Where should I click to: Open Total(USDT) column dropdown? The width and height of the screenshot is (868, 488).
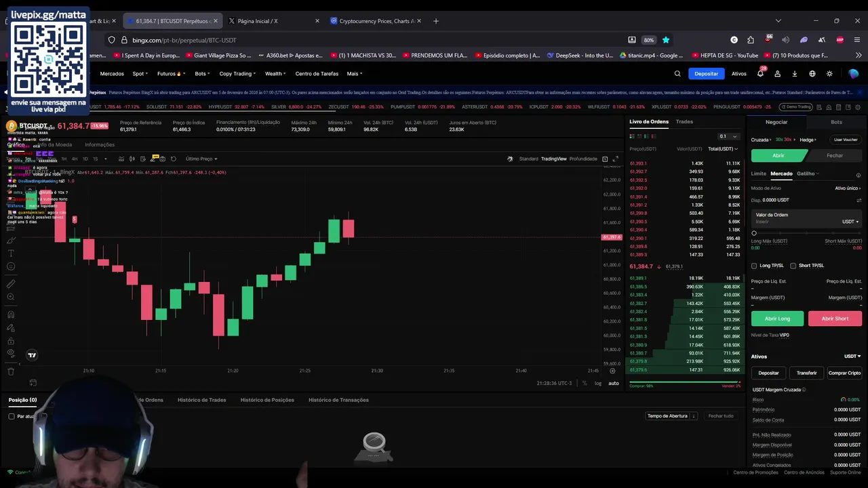(x=723, y=149)
